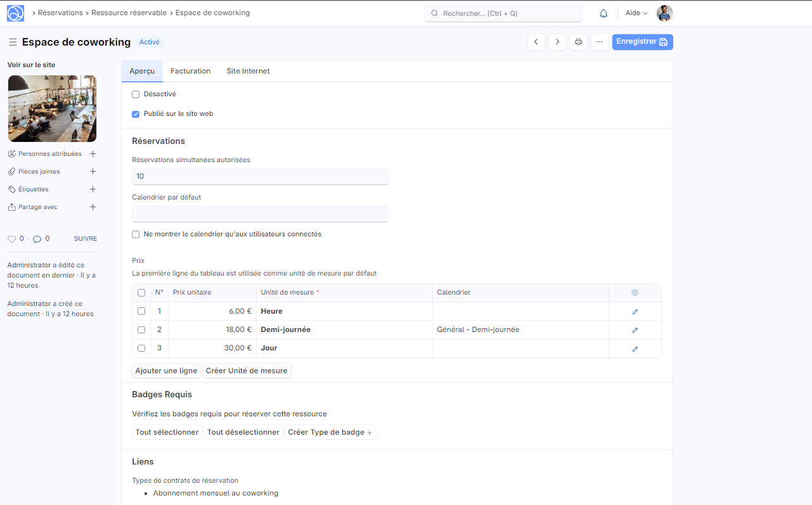Viewport: 812px width, 505px height.
Task: Open the Site Internet tab
Action: (x=248, y=72)
